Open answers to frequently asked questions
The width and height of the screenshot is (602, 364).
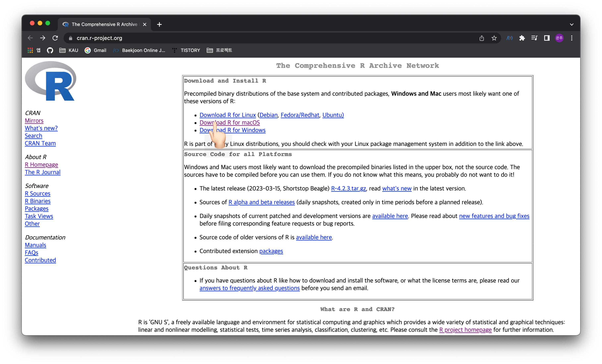point(250,288)
